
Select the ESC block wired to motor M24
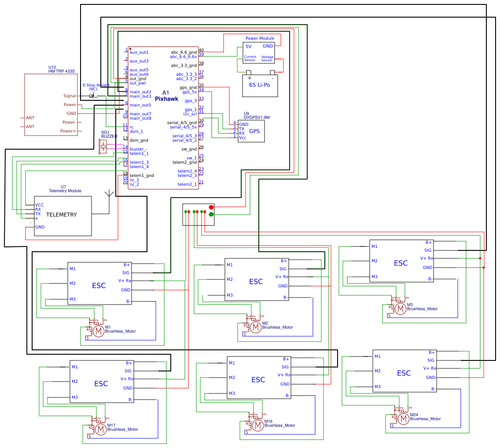[404, 371]
